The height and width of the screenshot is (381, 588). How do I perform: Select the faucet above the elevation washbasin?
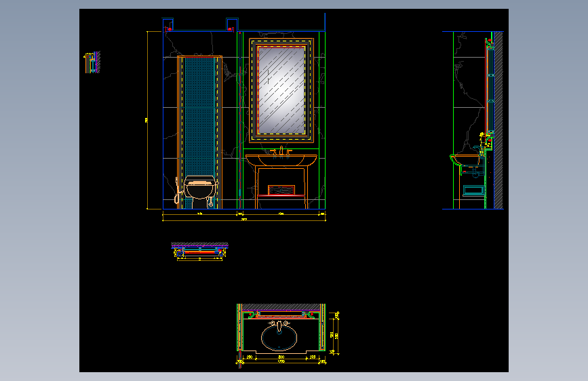(x=281, y=151)
